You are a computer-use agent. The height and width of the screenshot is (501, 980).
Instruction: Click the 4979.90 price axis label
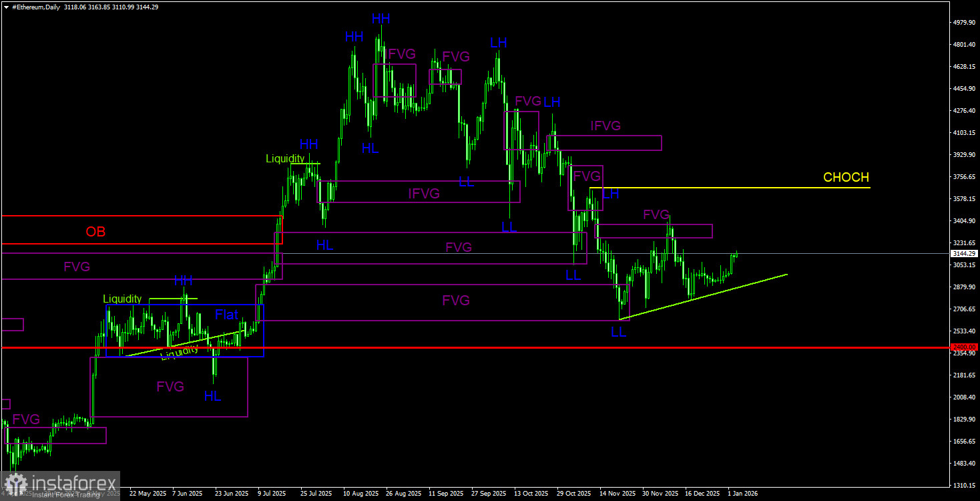point(964,23)
